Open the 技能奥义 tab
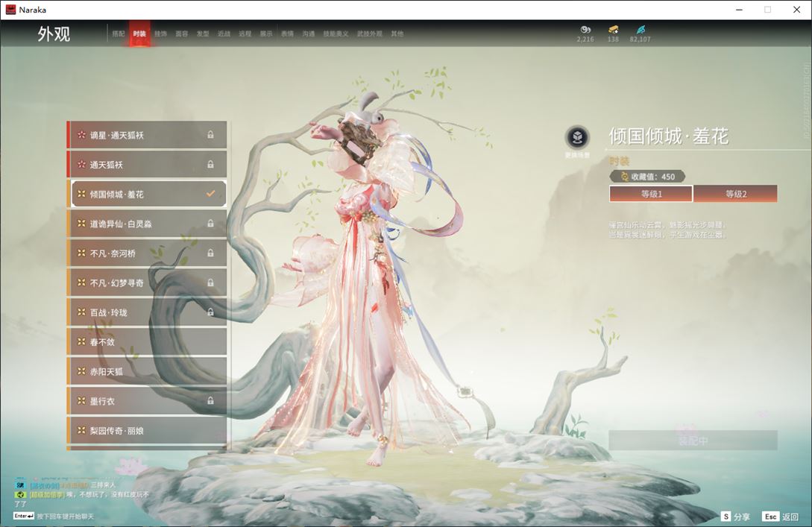This screenshot has width=812, height=527. (x=336, y=34)
